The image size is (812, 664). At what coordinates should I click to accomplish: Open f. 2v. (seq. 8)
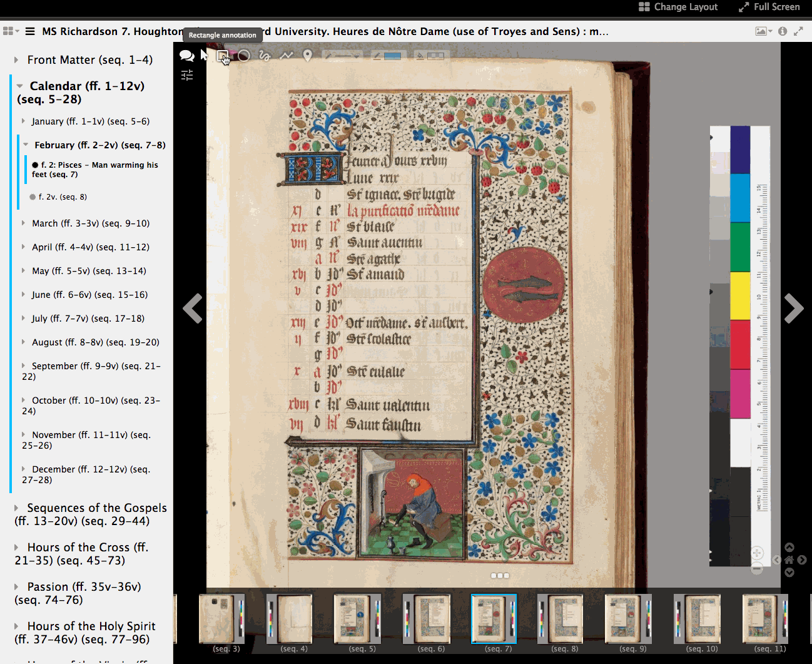[58, 197]
